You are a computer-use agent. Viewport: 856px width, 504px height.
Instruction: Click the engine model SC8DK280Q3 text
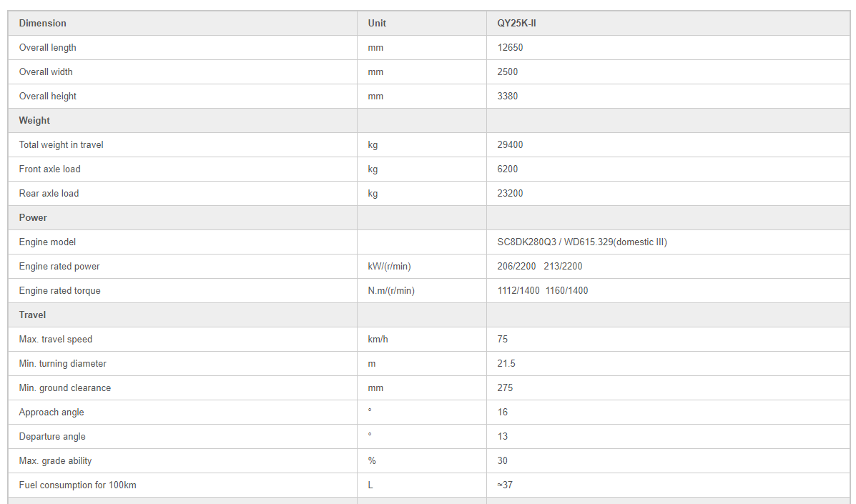coord(527,242)
